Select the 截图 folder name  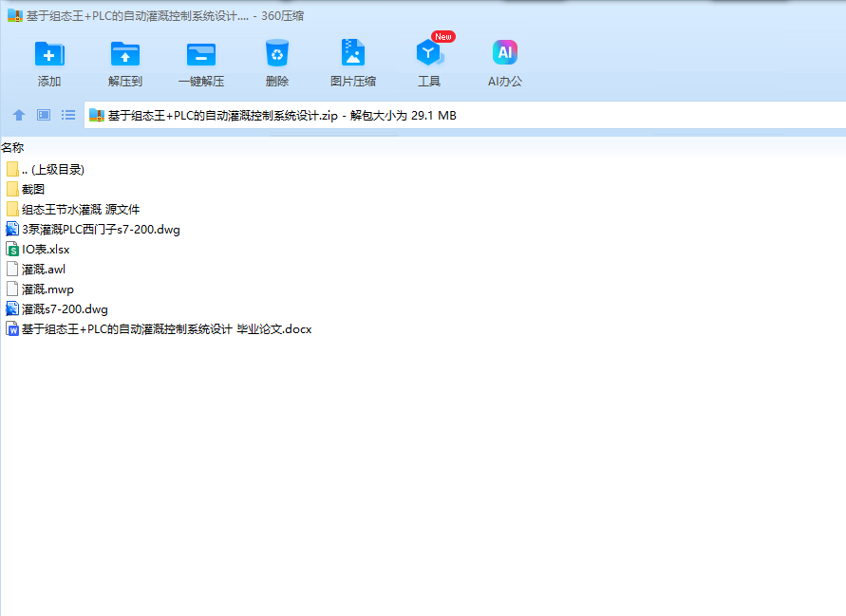pos(33,189)
